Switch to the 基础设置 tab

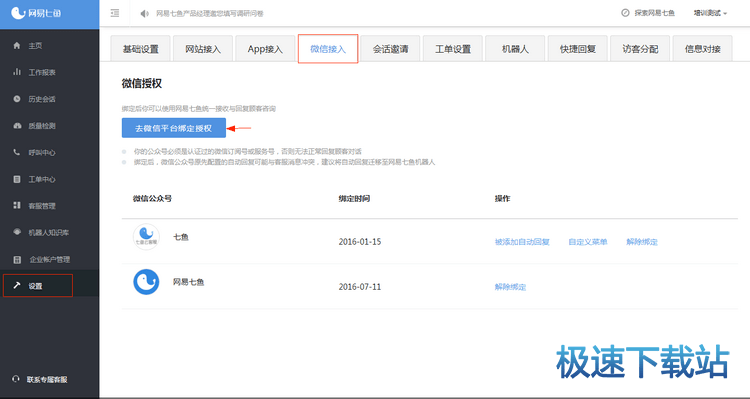pyautogui.click(x=141, y=49)
